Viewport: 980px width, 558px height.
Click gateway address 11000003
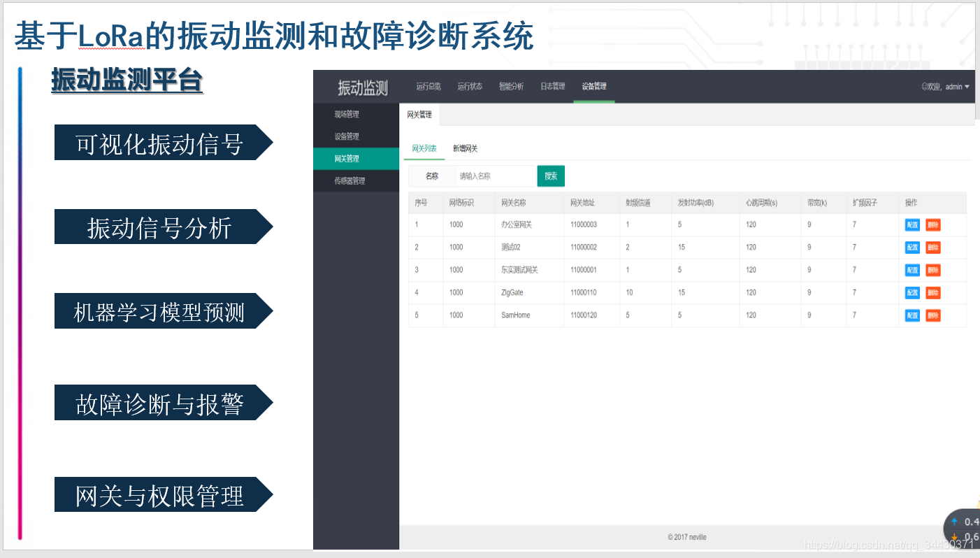[x=584, y=225]
